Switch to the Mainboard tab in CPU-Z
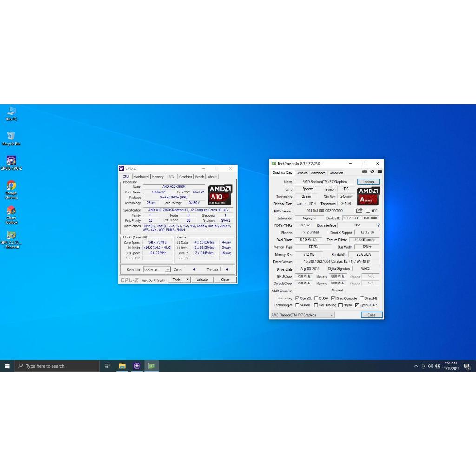The height and width of the screenshot is (476, 476). (141, 177)
